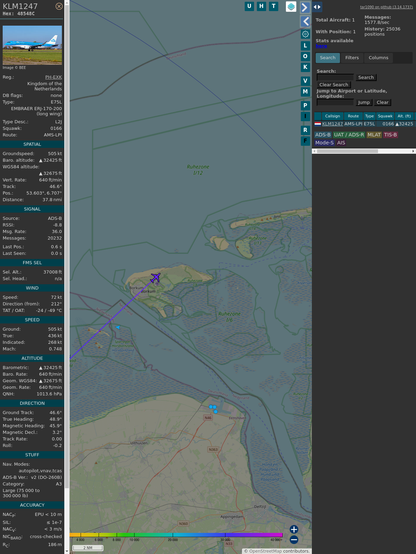Switch to the Columns tab

[x=378, y=58]
